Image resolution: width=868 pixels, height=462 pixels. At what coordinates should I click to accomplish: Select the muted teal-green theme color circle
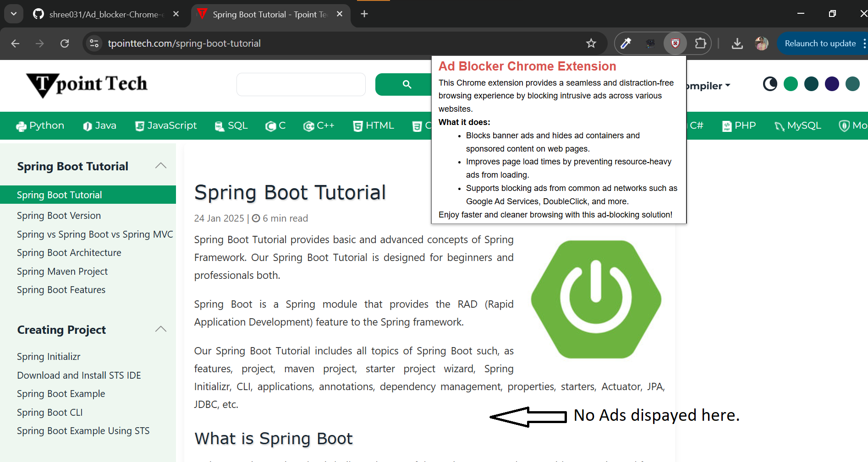point(852,84)
